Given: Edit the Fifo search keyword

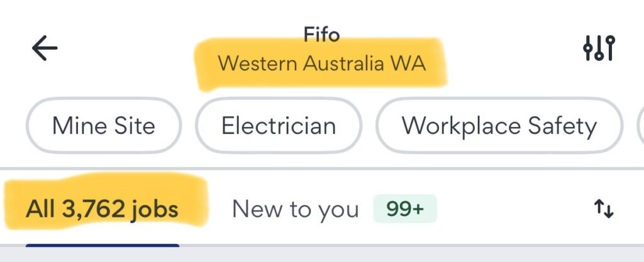Looking at the screenshot, I should point(321,35).
